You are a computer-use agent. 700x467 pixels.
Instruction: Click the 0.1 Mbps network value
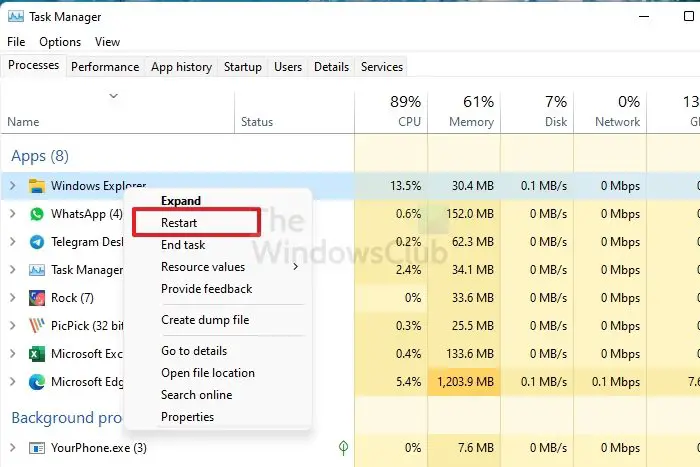[616, 382]
